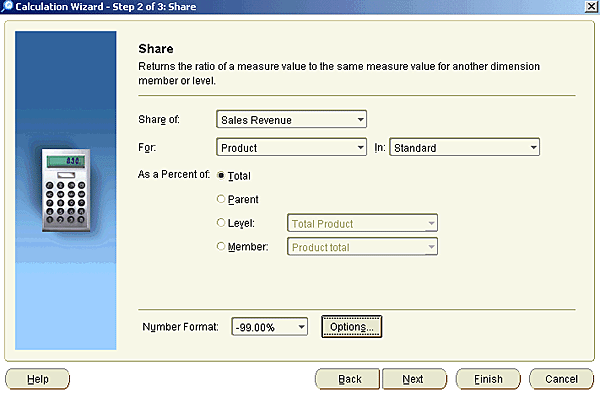Open the In Standard hierarchy dropdown
Image resolution: width=600 pixels, height=397 pixels.
(465, 147)
